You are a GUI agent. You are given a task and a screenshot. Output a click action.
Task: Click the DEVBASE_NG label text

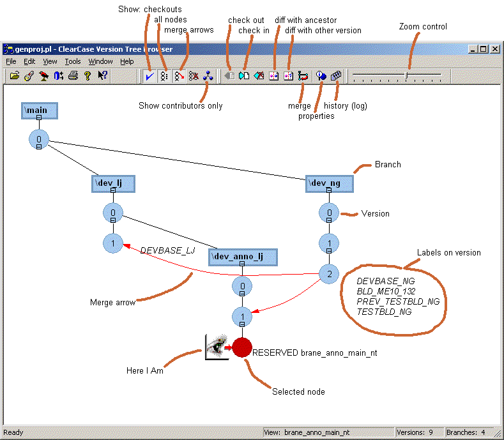coord(386,281)
